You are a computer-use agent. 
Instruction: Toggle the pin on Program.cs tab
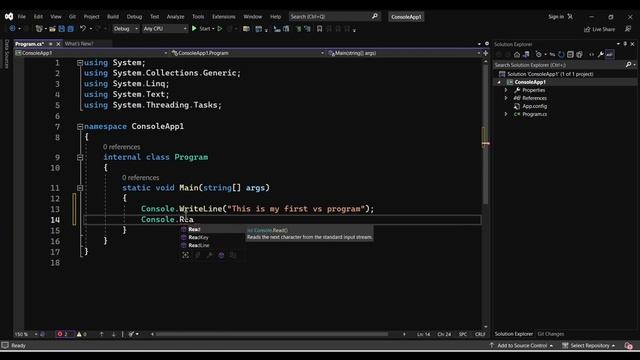51,44
